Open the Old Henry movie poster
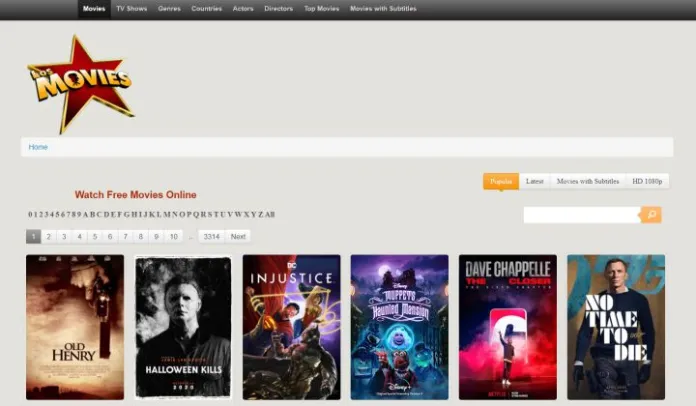This screenshot has width=696, height=406. coord(75,327)
